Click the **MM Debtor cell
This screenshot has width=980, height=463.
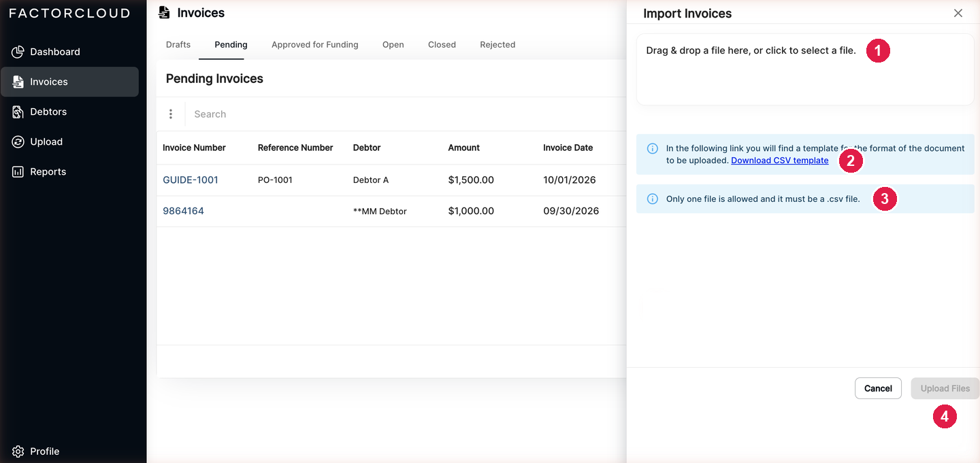click(380, 211)
